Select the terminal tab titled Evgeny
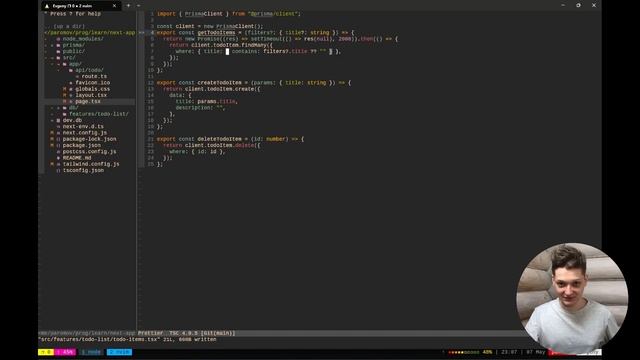Image resolution: width=640 pixels, height=360 pixels. pos(80,6)
